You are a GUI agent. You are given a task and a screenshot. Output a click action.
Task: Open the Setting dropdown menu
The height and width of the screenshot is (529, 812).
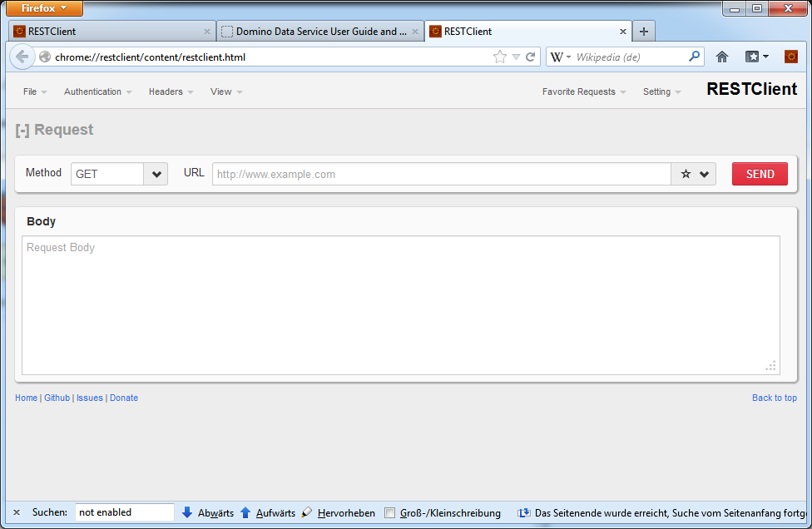(x=661, y=92)
